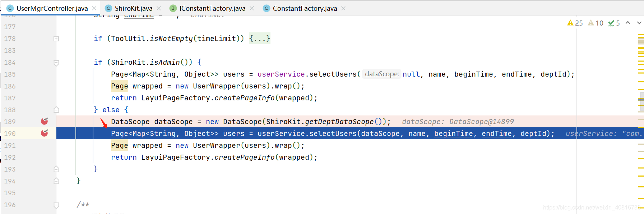Switch to UserMgrController.java tab
Viewport: 644px width, 214px height.
click(x=52, y=8)
